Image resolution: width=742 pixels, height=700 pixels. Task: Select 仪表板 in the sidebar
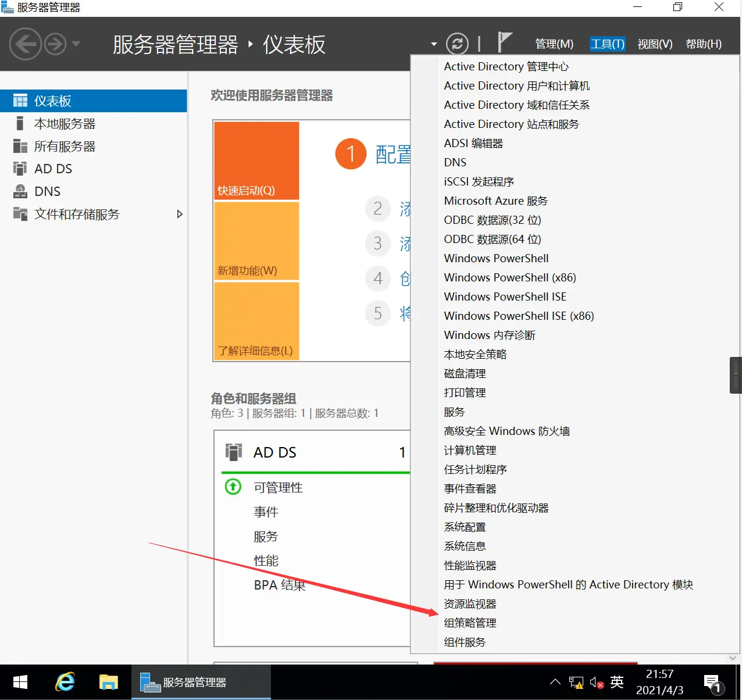[94, 101]
